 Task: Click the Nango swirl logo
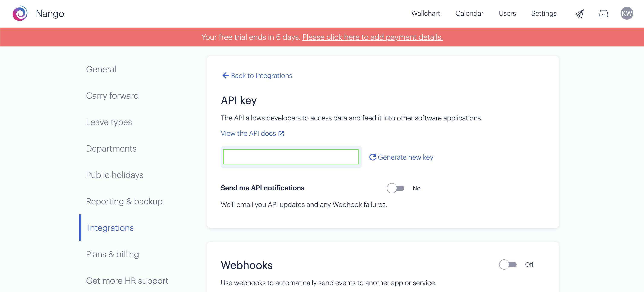20,13
